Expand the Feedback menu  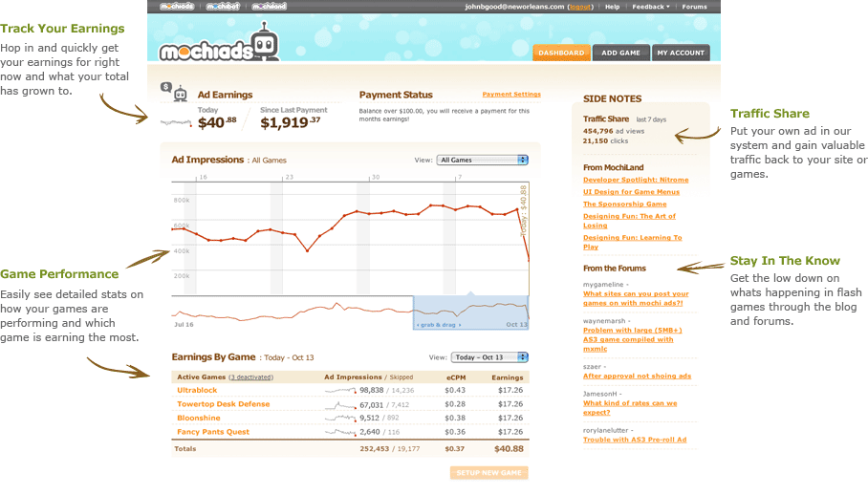(x=650, y=7)
